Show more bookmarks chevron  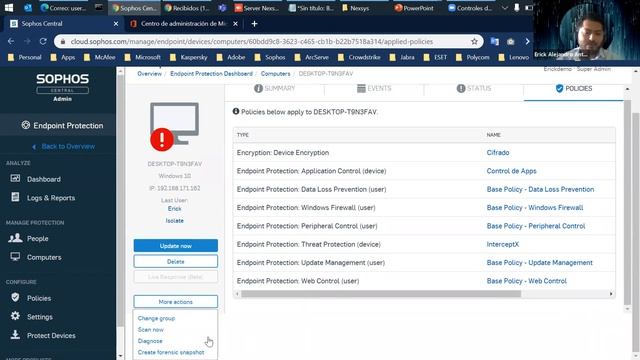[x=527, y=42]
